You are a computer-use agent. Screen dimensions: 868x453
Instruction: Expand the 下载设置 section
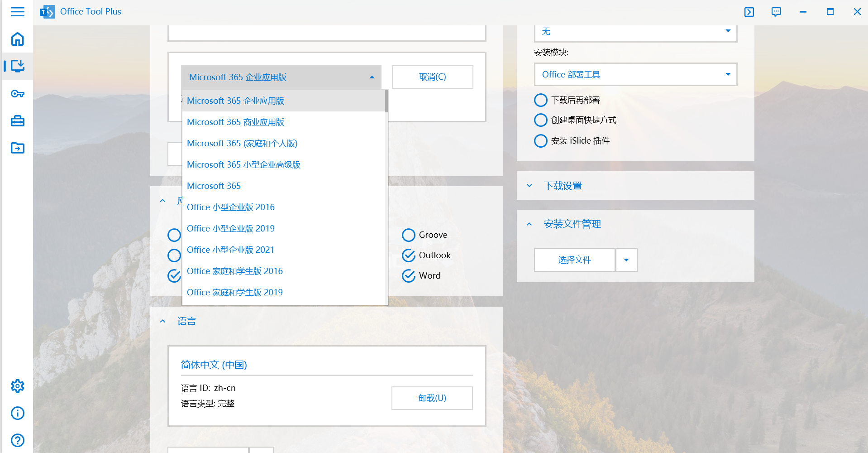(x=635, y=186)
